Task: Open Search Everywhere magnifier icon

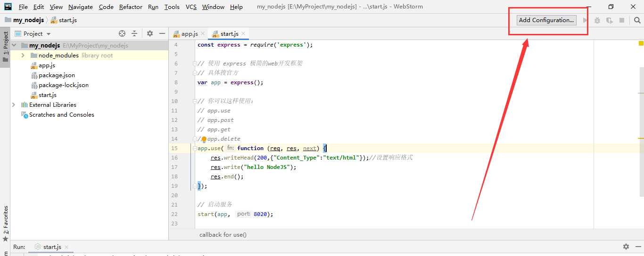Action: pos(637,20)
